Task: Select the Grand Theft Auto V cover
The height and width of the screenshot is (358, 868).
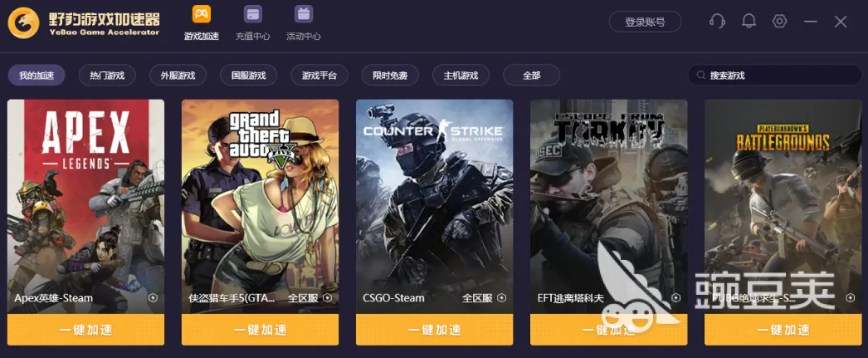Action: coord(261,207)
